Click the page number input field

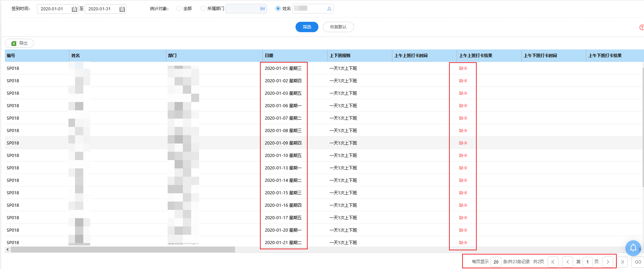pyautogui.click(x=587, y=262)
